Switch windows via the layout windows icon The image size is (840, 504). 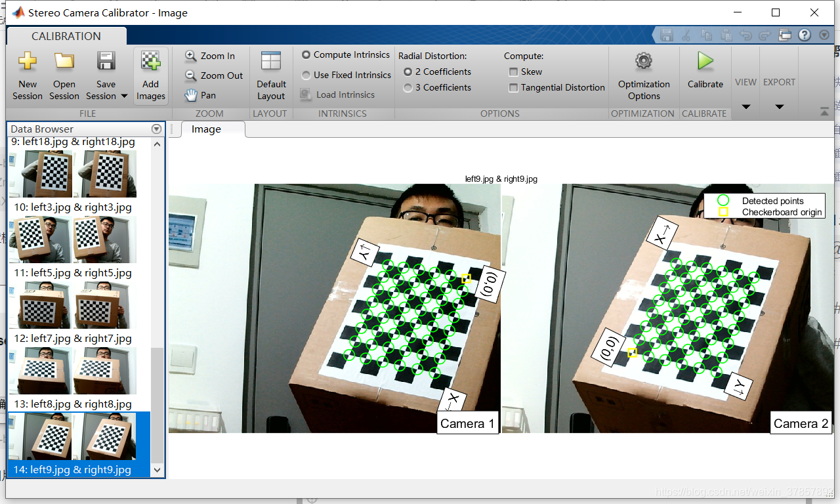point(785,35)
